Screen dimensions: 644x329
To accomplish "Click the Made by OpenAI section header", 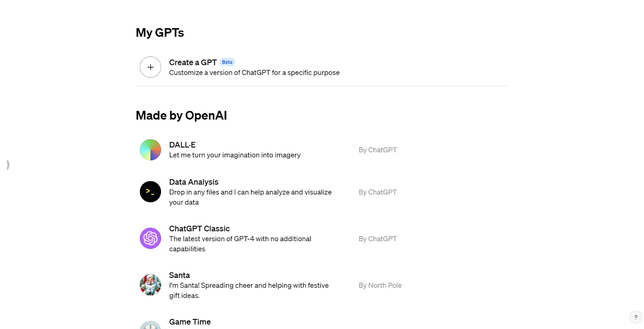I will (181, 116).
